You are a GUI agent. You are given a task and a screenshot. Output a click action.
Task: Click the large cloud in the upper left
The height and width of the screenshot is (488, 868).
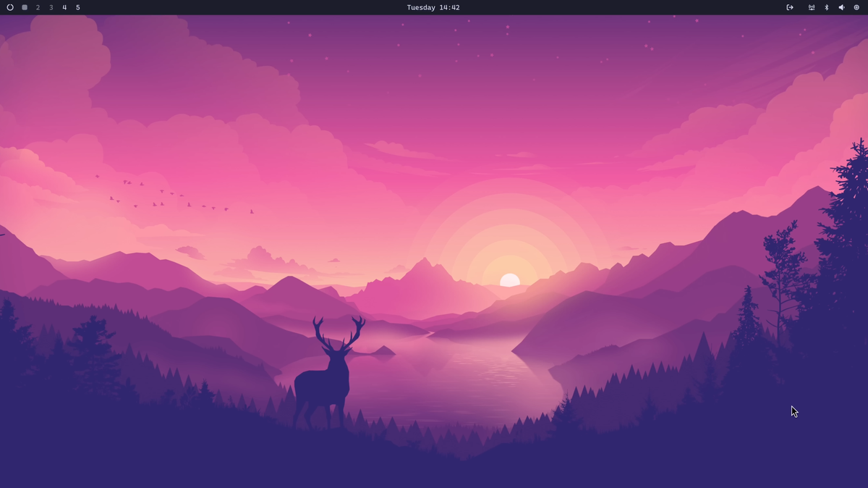tap(58, 58)
